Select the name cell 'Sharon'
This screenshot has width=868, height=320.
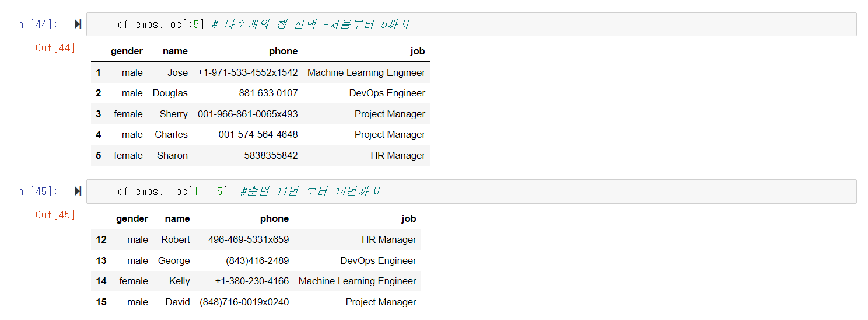pyautogui.click(x=173, y=155)
